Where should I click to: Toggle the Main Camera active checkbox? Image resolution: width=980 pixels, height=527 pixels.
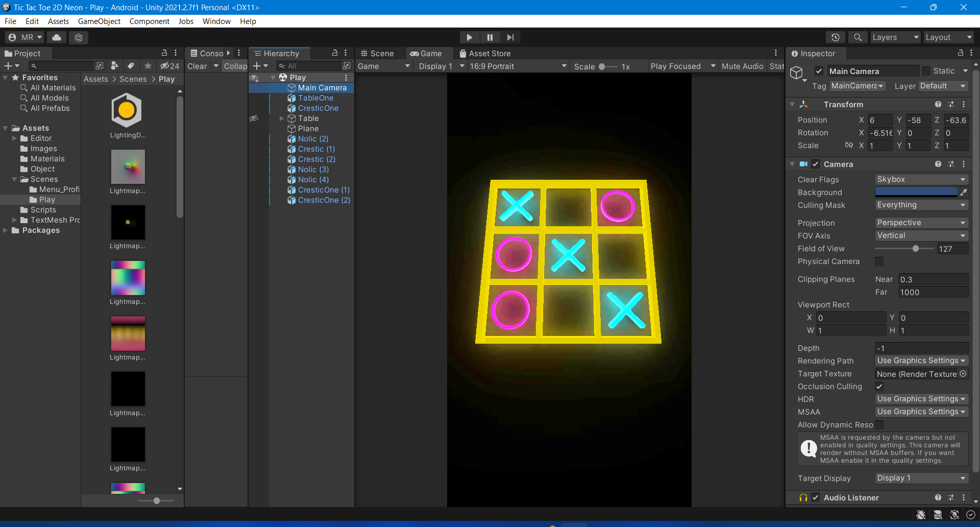click(x=819, y=71)
